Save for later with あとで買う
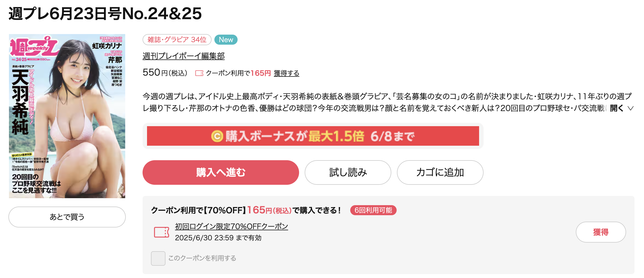The height and width of the screenshot is (278, 644). [67, 217]
